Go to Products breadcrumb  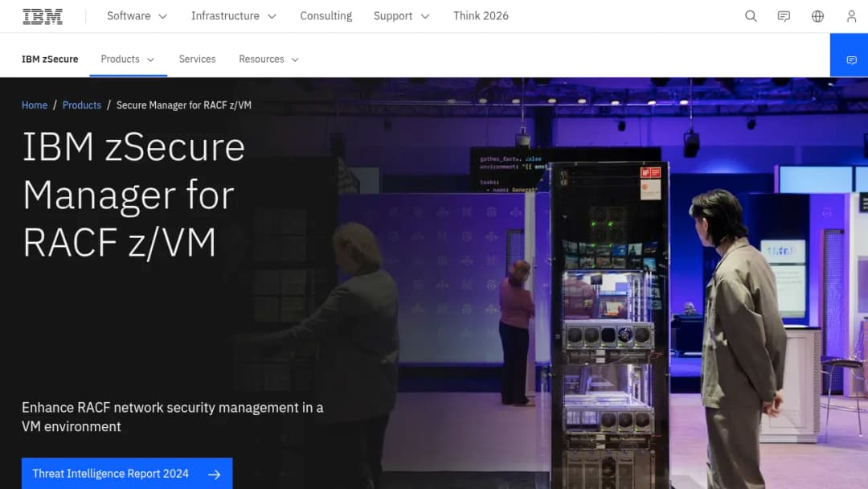(x=82, y=105)
